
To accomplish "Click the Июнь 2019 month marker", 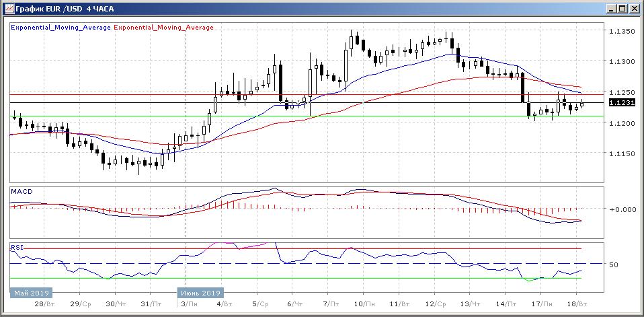I will pos(200,293).
